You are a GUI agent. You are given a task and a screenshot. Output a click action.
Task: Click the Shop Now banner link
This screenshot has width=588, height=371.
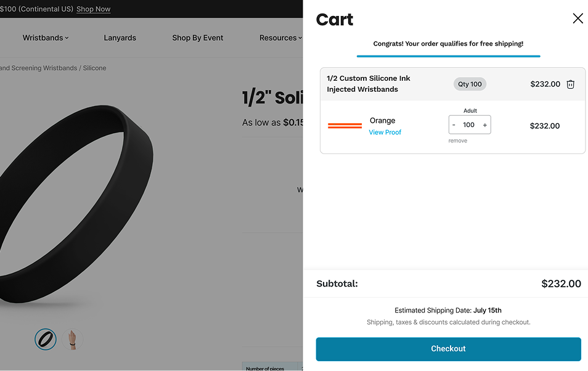click(93, 9)
